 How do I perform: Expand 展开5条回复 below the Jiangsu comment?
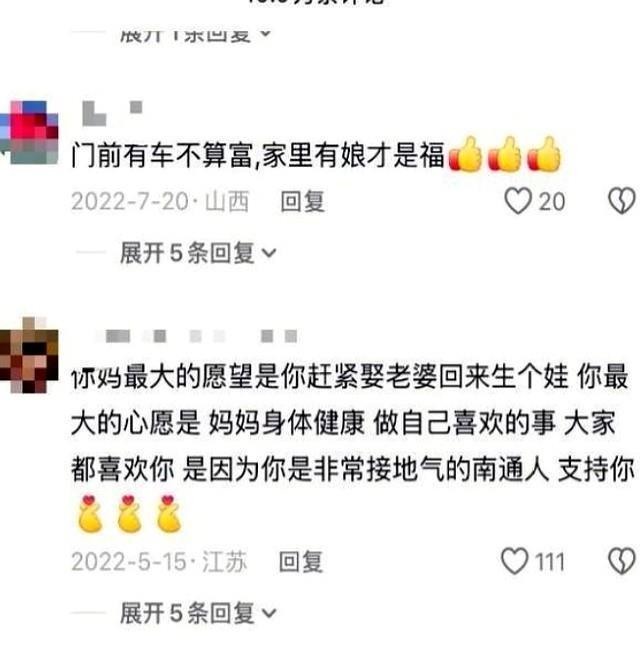(198, 613)
